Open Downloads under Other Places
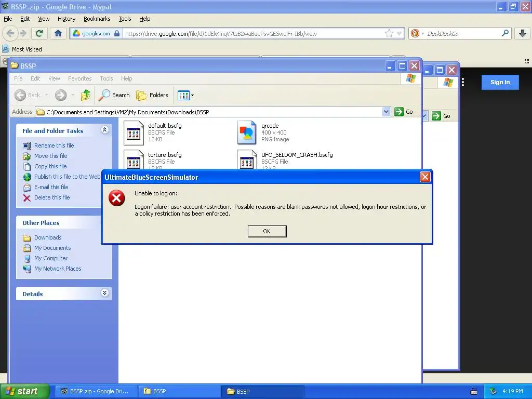This screenshot has height=399, width=532. [47, 237]
